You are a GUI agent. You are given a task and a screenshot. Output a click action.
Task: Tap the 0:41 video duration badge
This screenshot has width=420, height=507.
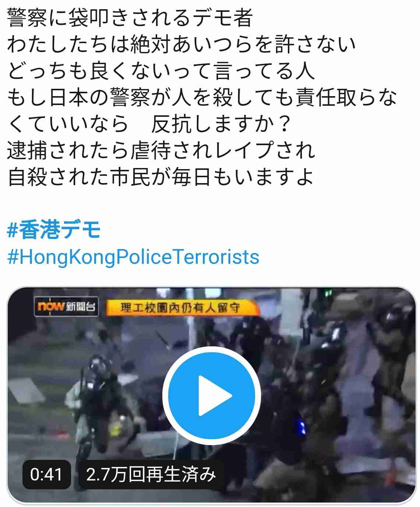click(46, 475)
